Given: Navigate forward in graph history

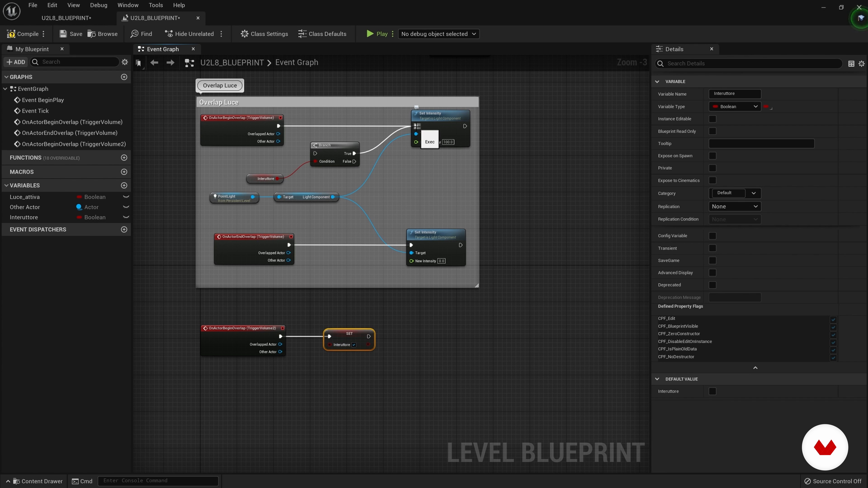Looking at the screenshot, I should 170,62.
